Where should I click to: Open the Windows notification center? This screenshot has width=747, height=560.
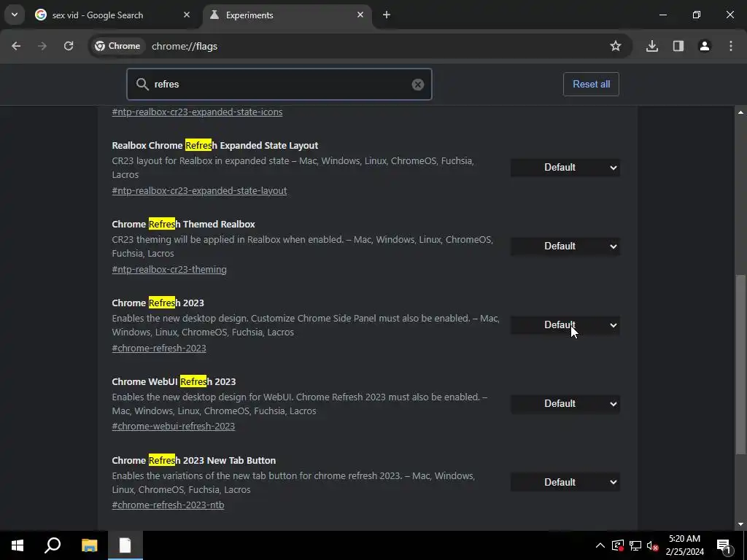pyautogui.click(x=724, y=545)
